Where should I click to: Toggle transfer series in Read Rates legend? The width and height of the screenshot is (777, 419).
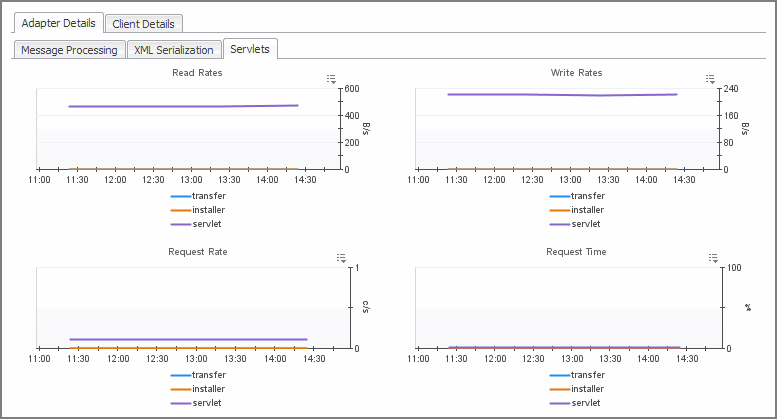pyautogui.click(x=208, y=196)
